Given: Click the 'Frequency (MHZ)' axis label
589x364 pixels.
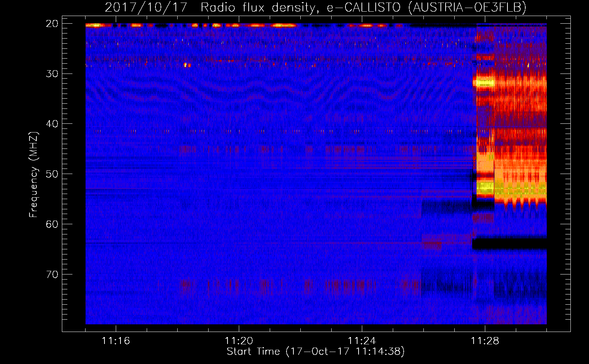Looking at the screenshot, I should [x=33, y=175].
